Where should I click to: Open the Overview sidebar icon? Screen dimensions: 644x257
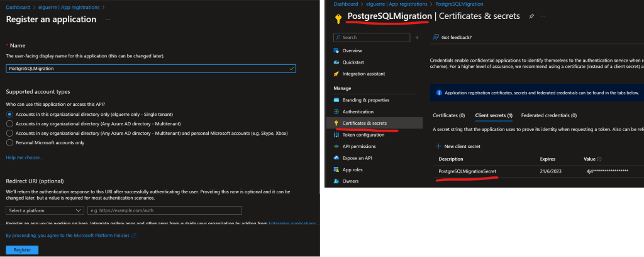[336, 50]
